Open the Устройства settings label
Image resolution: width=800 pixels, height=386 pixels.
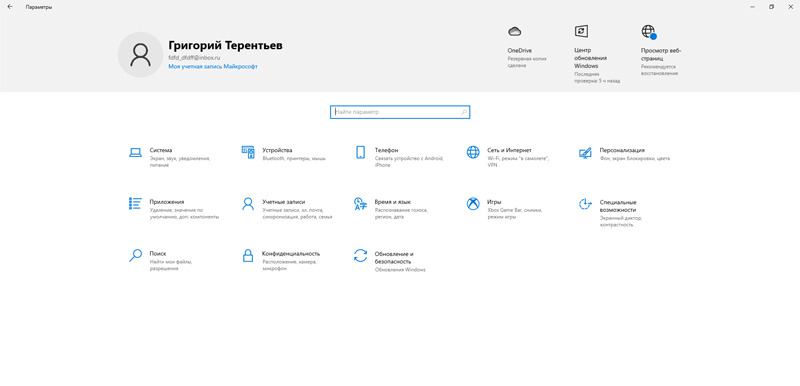tap(277, 150)
